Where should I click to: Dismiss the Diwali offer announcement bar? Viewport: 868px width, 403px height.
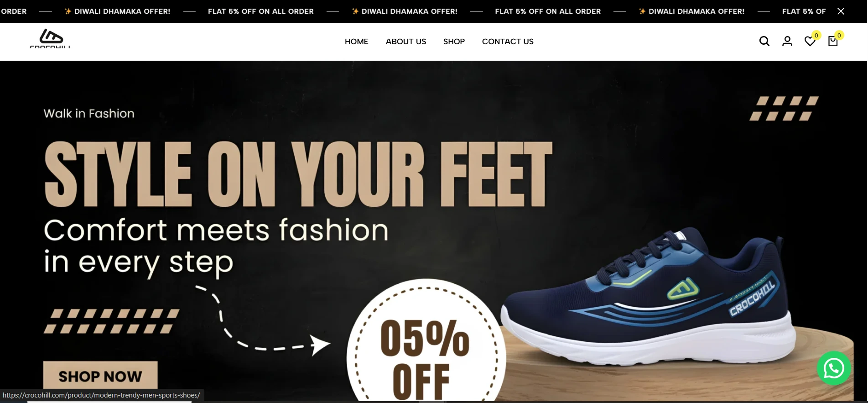[x=841, y=11]
